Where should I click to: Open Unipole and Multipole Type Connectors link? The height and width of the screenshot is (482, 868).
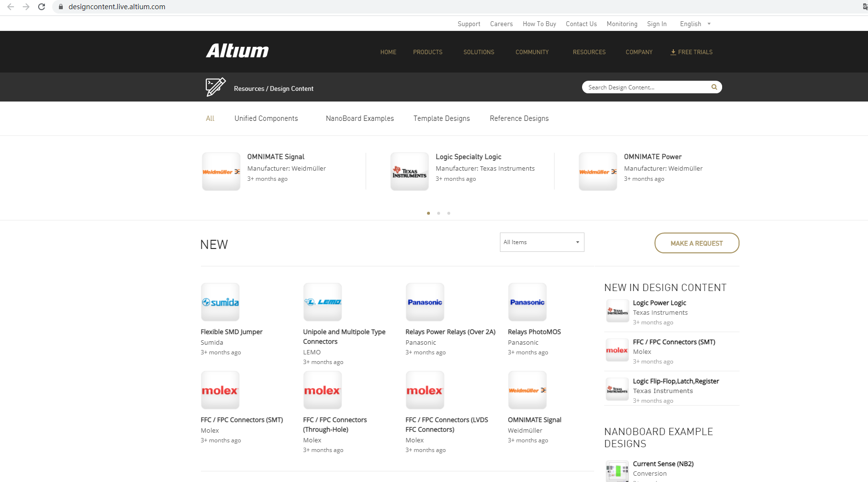click(x=344, y=336)
